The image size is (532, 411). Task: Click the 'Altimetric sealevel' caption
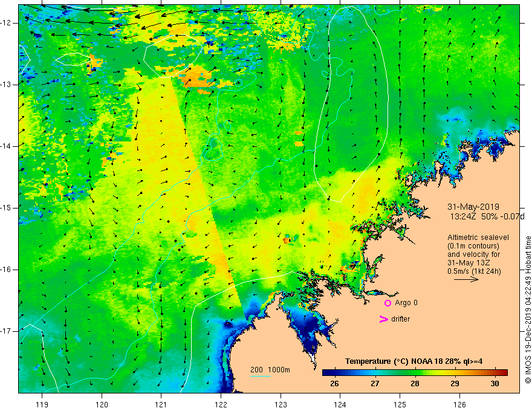pyautogui.click(x=478, y=238)
